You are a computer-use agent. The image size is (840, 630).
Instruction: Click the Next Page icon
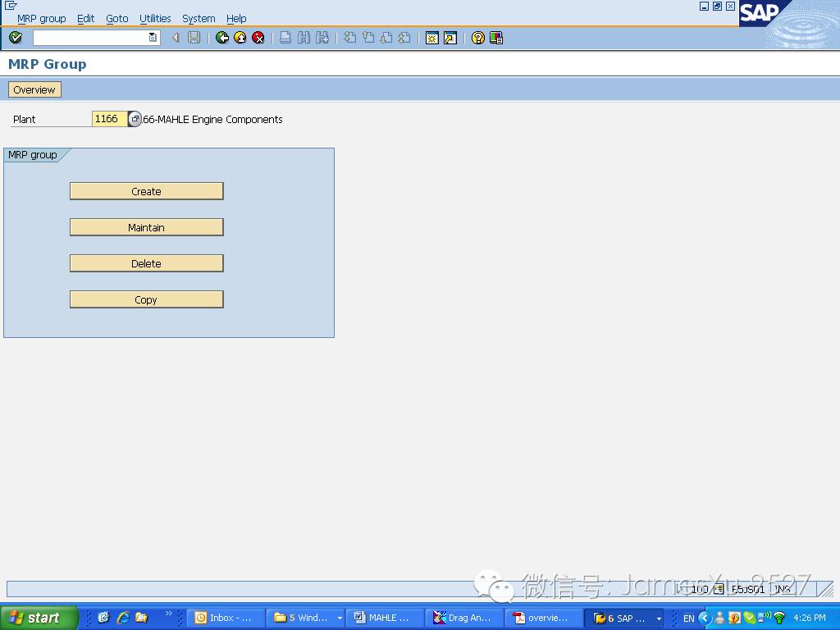(x=386, y=38)
